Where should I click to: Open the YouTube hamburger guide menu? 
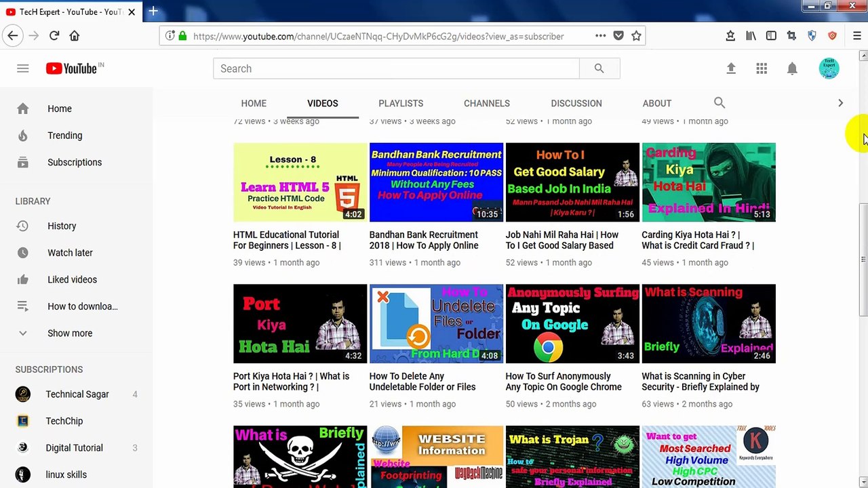pos(23,68)
